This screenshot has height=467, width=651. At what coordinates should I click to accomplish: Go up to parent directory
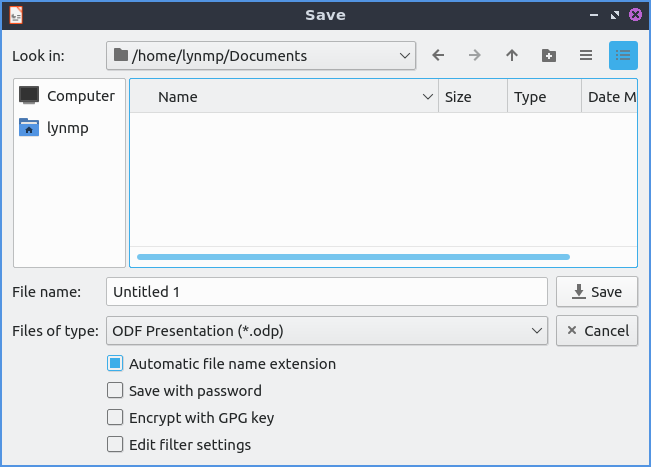click(512, 56)
